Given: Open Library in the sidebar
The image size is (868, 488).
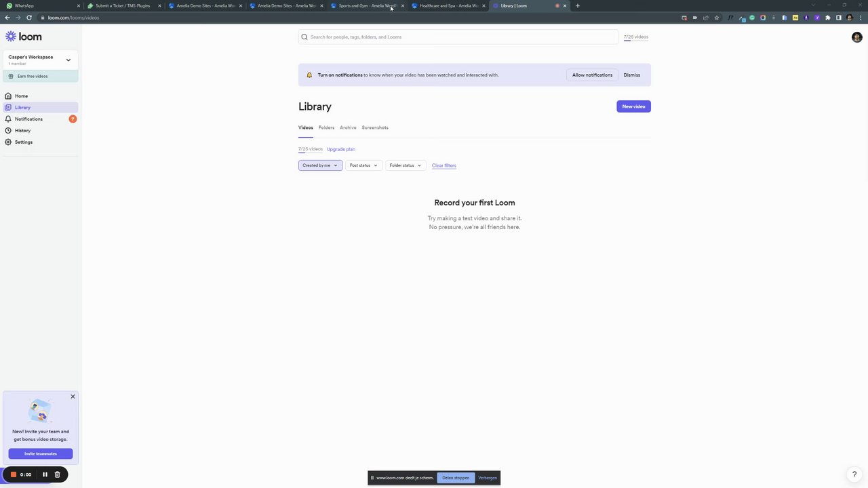Looking at the screenshot, I should coord(41,107).
